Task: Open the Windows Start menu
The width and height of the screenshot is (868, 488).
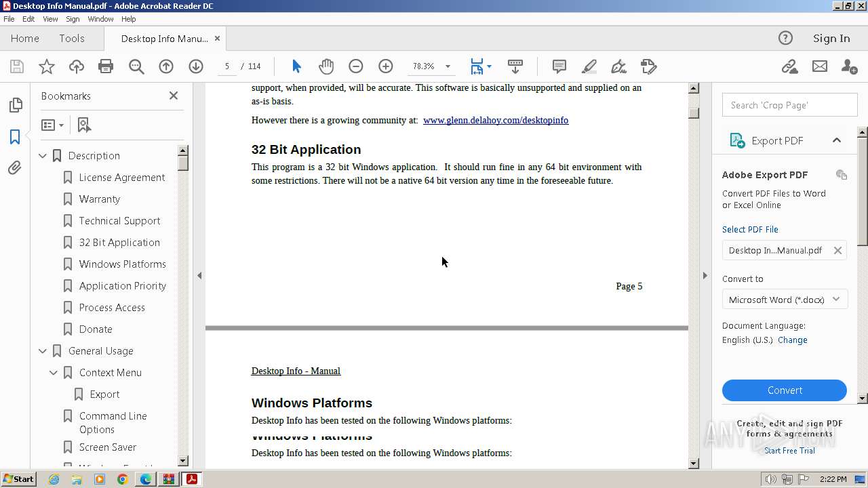Action: click(18, 479)
